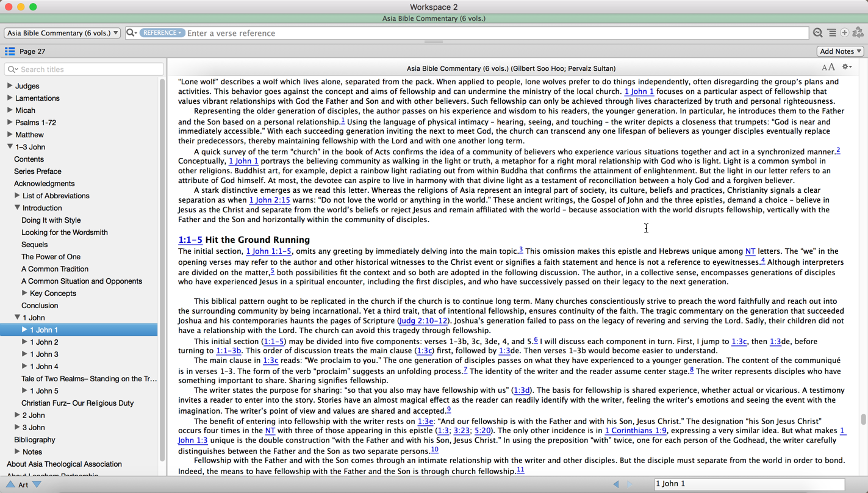Image resolution: width=868 pixels, height=493 pixels.
Task: Open the REFERENCE search type dropdown
Action: coord(162,33)
